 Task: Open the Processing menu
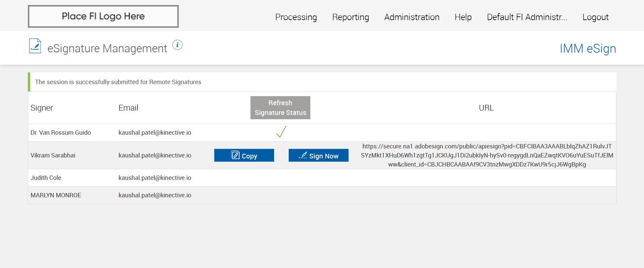pos(296,17)
